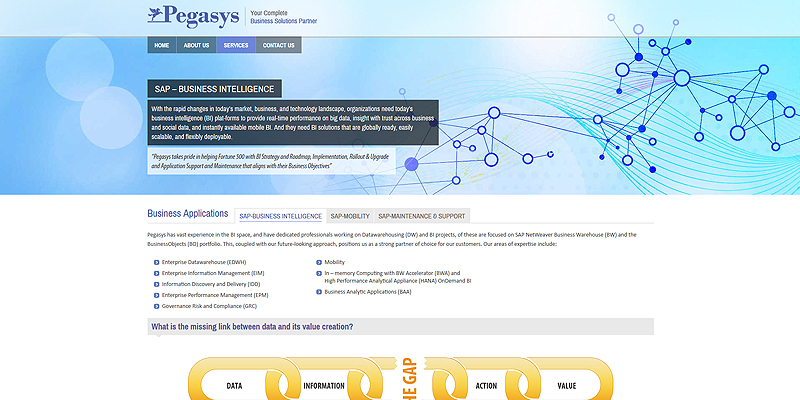Click the 'Your Complete Business Solutions Partner' tagline
Image resolution: width=800 pixels, height=400 pixels.
283,17
